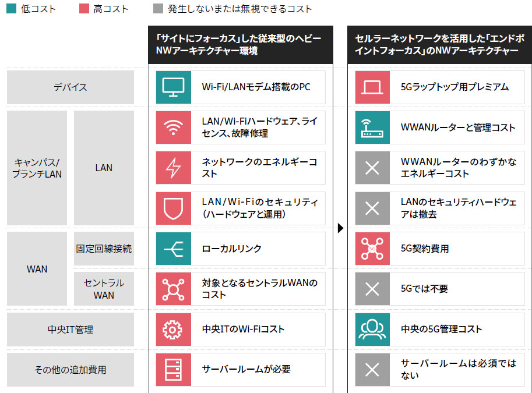This screenshot has height=393, width=532.
Task: Click the Wi-Fi signal icon in red
Action: 173,128
